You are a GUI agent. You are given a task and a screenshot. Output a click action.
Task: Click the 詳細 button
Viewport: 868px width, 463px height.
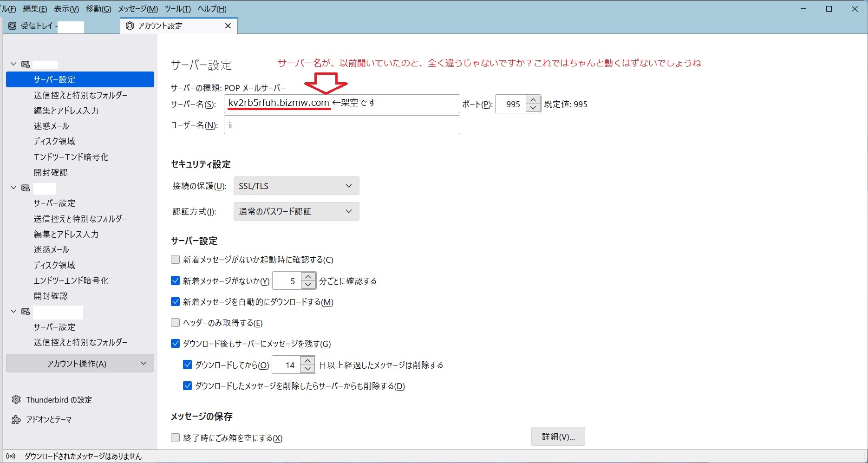[x=558, y=437]
